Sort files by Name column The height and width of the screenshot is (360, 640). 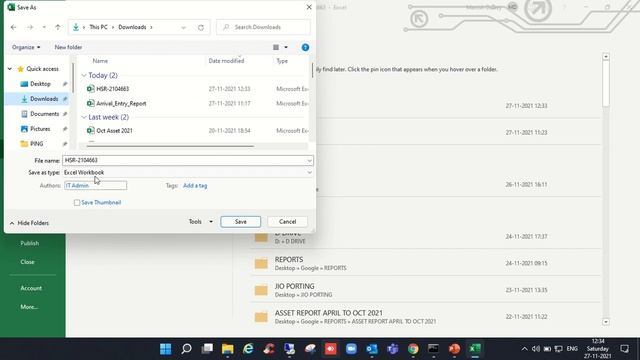tap(100, 61)
